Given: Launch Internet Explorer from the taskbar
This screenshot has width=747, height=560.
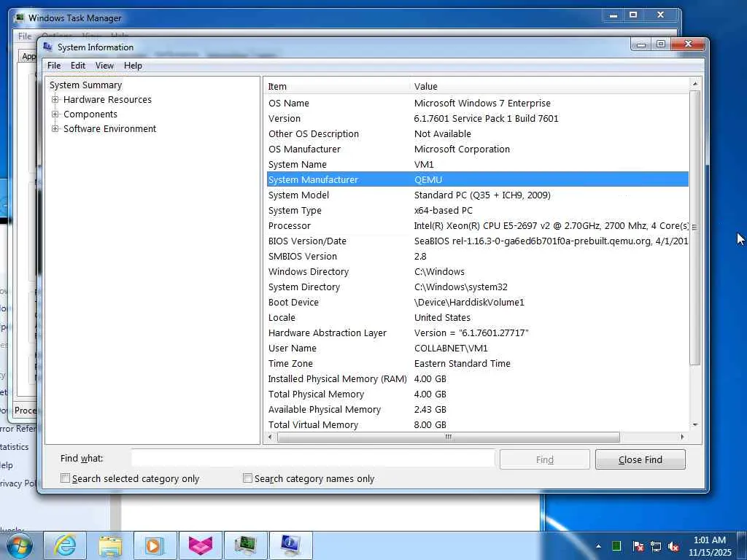Looking at the screenshot, I should (x=65, y=545).
